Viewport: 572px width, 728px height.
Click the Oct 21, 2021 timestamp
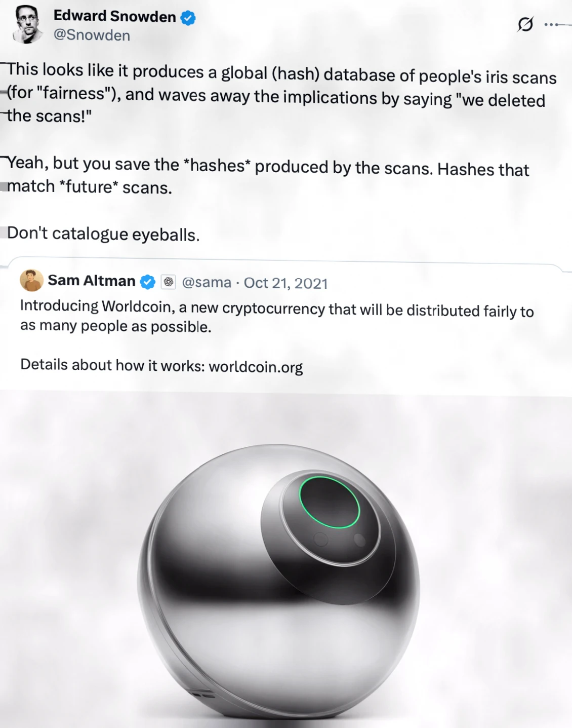[x=286, y=283]
